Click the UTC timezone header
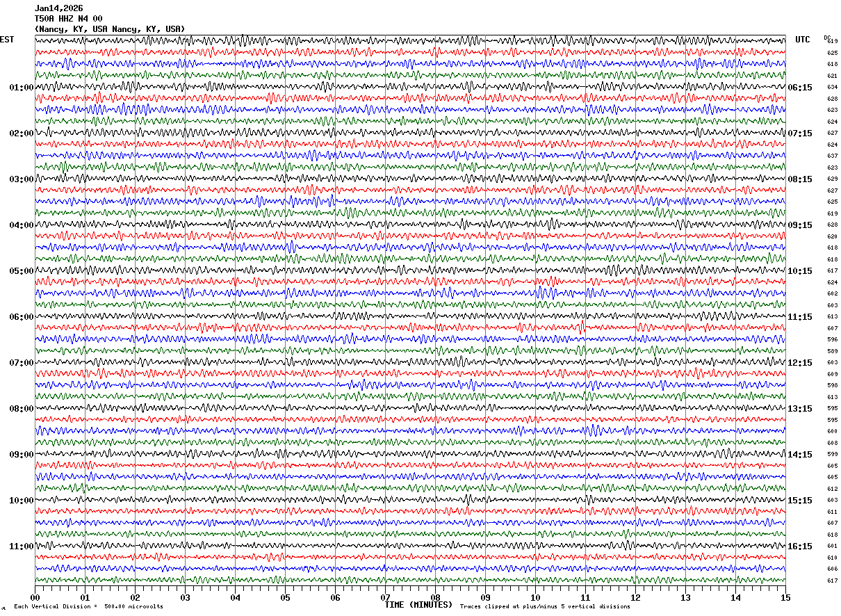 pyautogui.click(x=803, y=40)
